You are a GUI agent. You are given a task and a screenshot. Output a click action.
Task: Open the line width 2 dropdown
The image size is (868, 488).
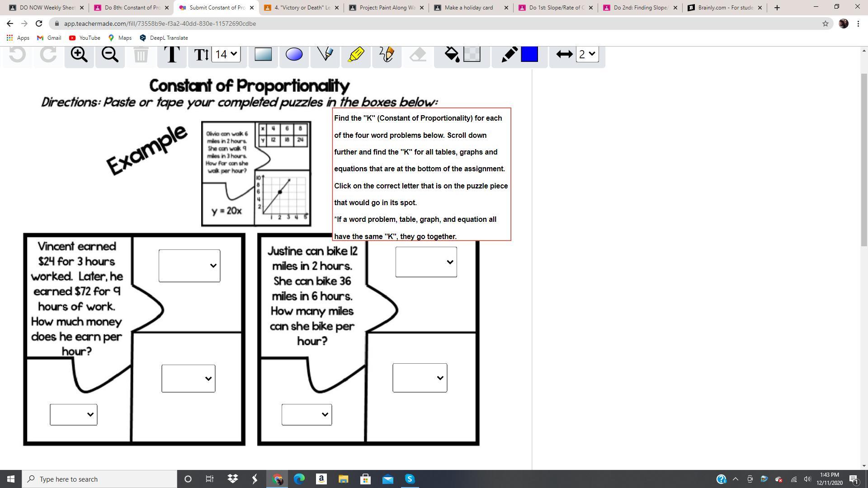click(x=587, y=54)
